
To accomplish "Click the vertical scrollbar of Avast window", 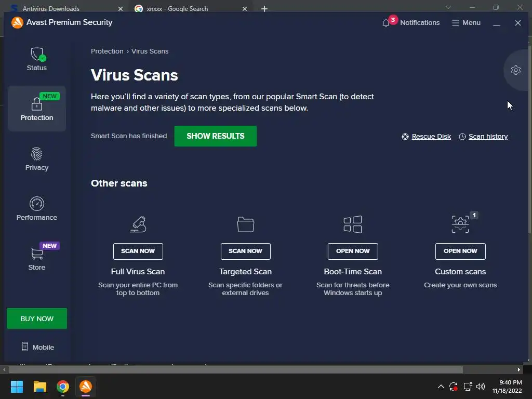I will [x=529, y=139].
